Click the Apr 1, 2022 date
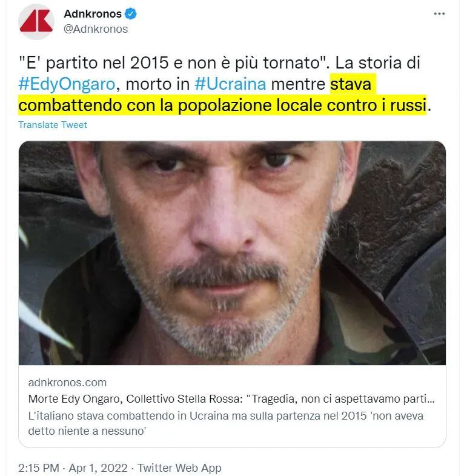464x476 pixels. tap(98, 468)
